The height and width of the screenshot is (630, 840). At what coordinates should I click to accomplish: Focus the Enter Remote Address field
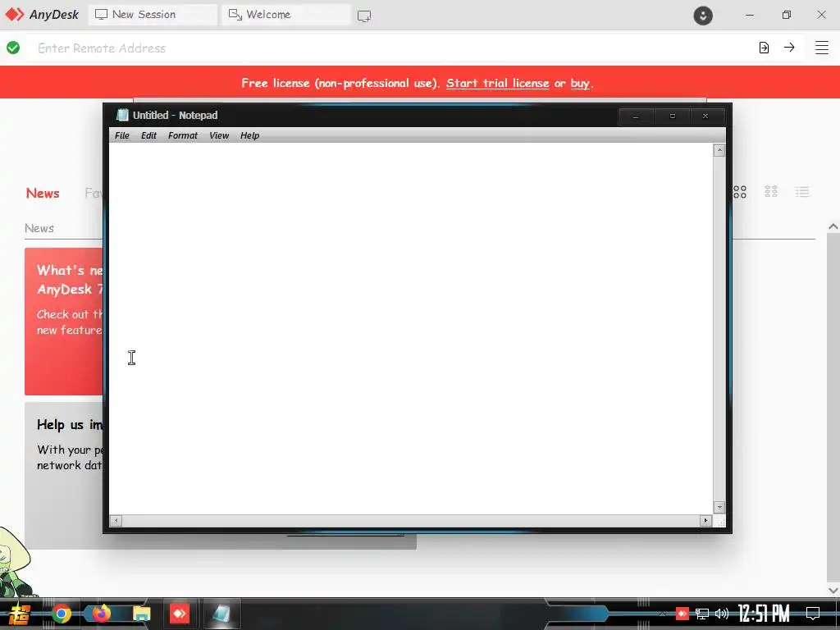coord(391,48)
